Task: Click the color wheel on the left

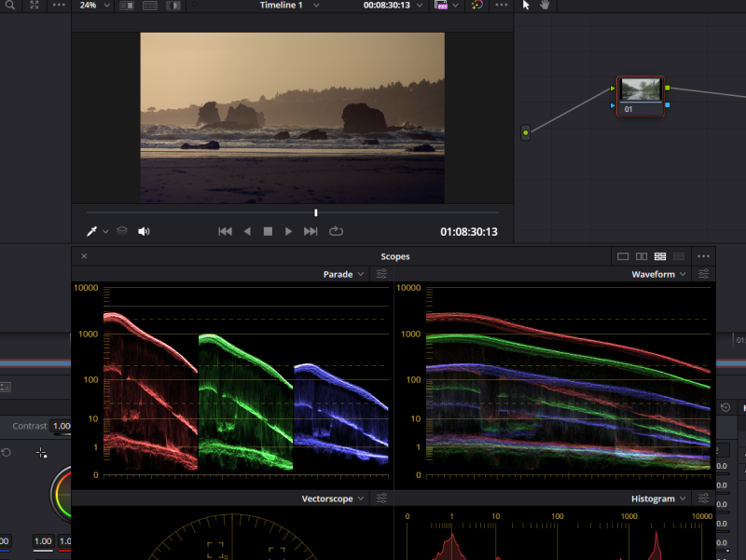Action: pyautogui.click(x=61, y=494)
